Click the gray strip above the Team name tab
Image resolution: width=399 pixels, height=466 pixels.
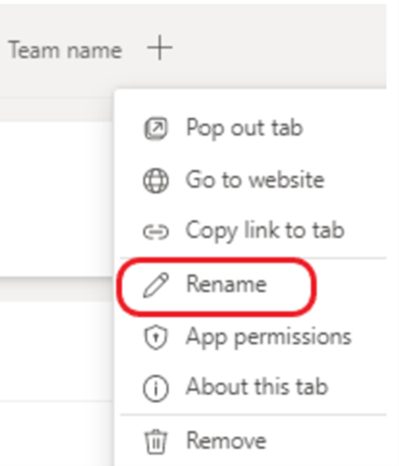pyautogui.click(x=65, y=18)
